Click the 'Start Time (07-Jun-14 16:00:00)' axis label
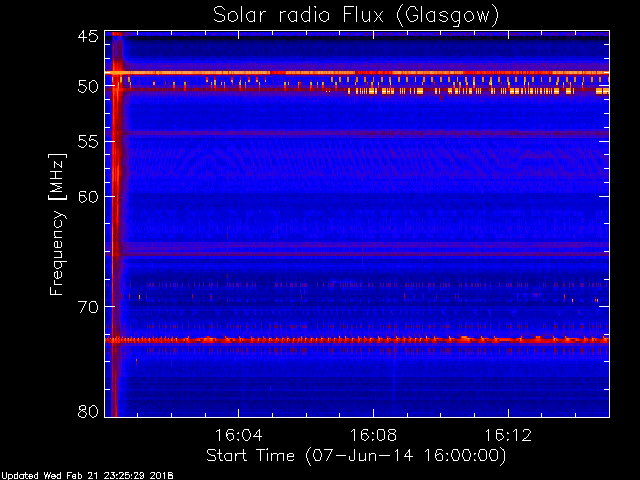This screenshot has width=640, height=480. (x=355, y=455)
